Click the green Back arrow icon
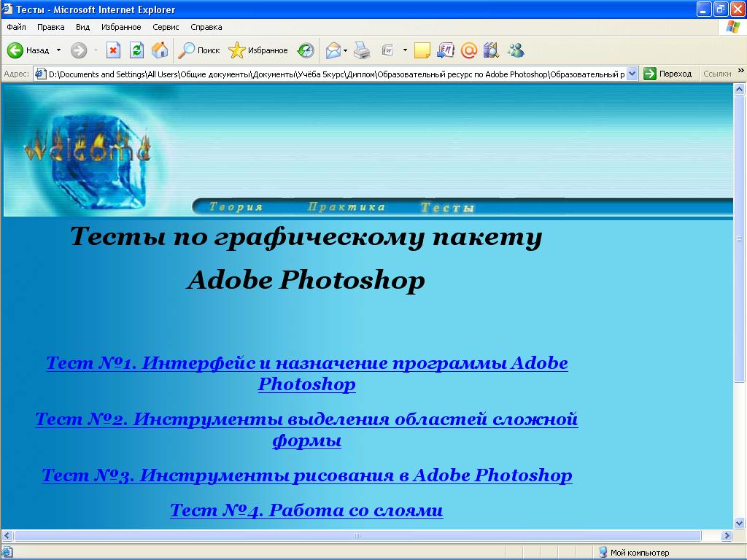Screen dimensions: 747x560 tap(15, 50)
